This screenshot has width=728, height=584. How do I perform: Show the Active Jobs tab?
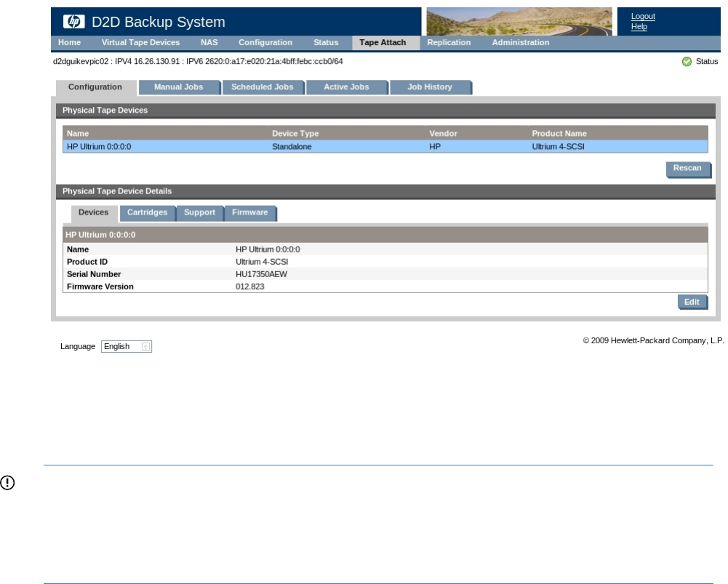tap(346, 87)
